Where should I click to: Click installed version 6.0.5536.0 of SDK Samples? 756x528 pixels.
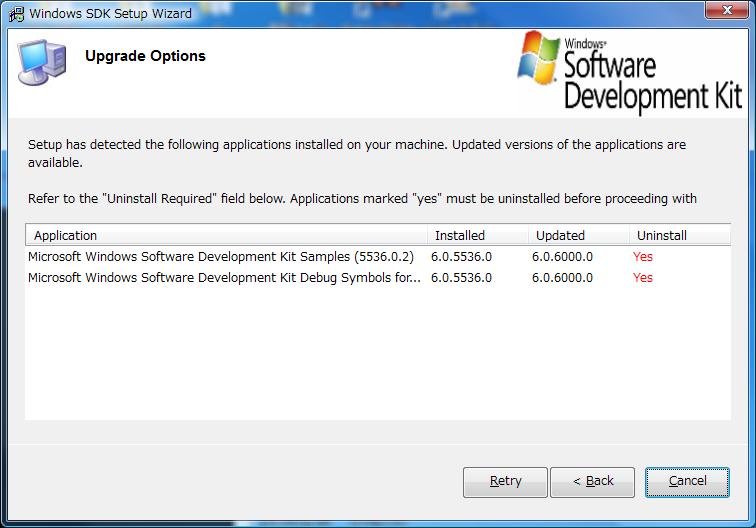(461, 257)
